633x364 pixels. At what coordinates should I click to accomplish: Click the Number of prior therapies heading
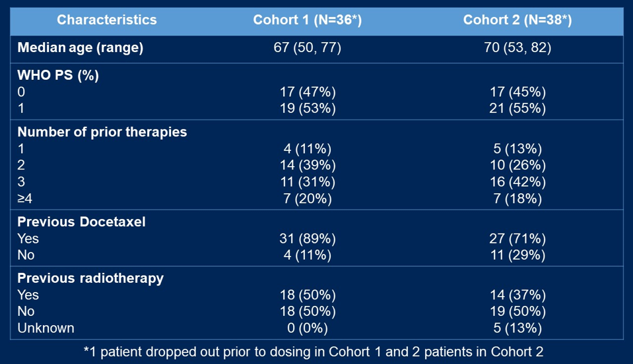point(102,132)
